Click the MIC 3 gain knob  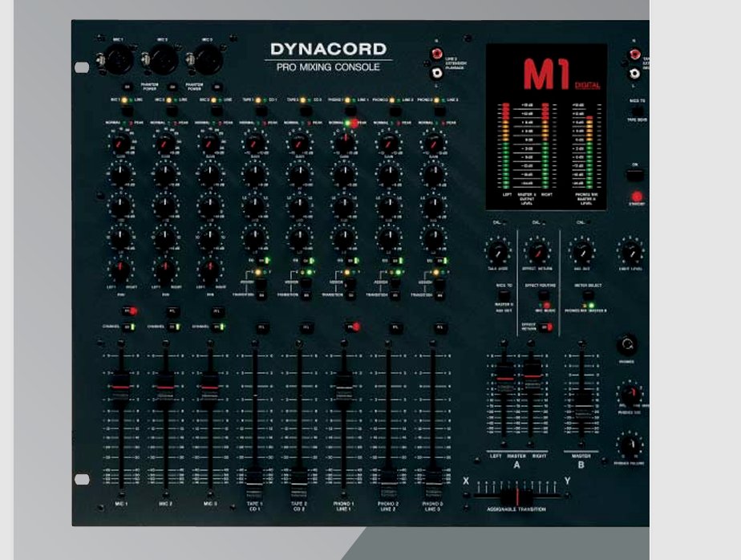pyautogui.click(x=210, y=142)
